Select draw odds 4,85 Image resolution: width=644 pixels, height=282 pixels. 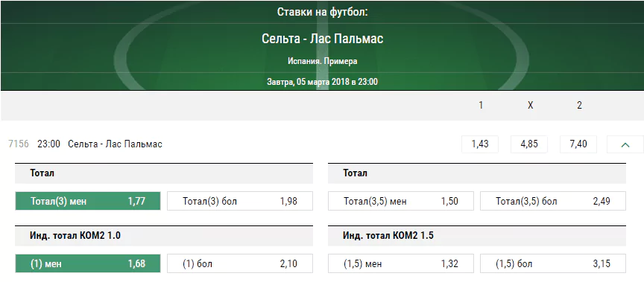[x=529, y=144]
